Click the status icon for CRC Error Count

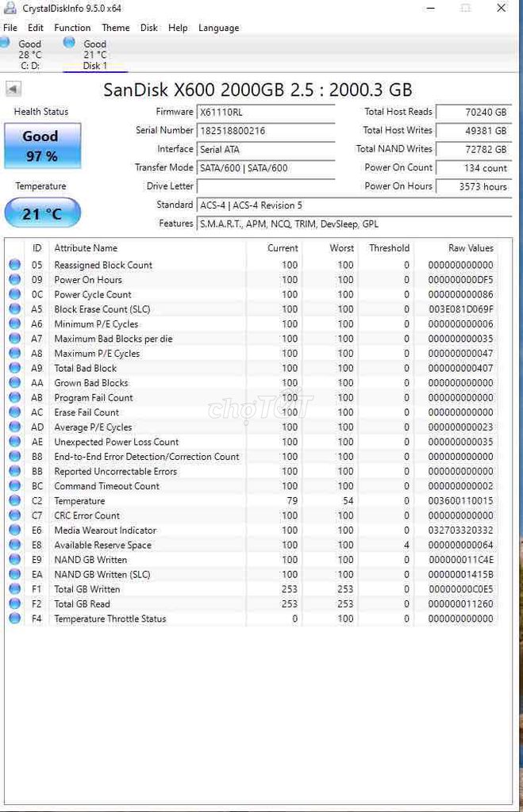(x=14, y=515)
